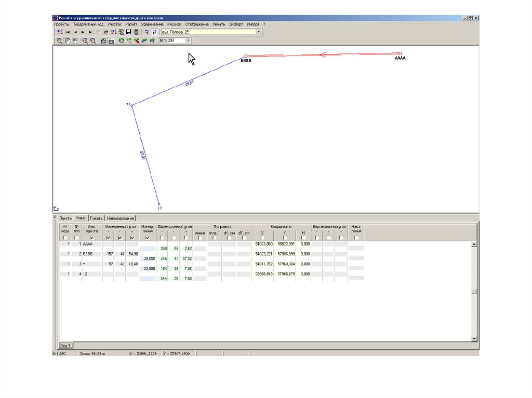This screenshot has height=398, width=532.
Task: Click the BBBB point name cell
Action: point(92,254)
